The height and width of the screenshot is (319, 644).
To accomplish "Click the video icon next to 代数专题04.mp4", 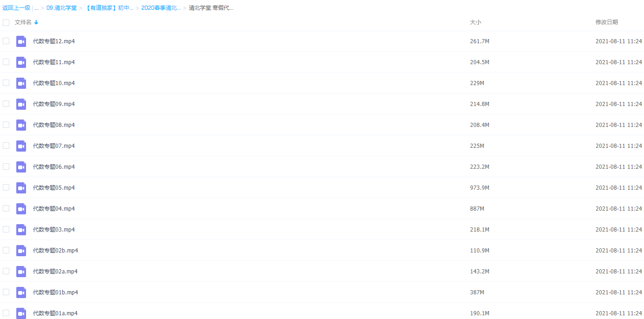I will coord(21,209).
